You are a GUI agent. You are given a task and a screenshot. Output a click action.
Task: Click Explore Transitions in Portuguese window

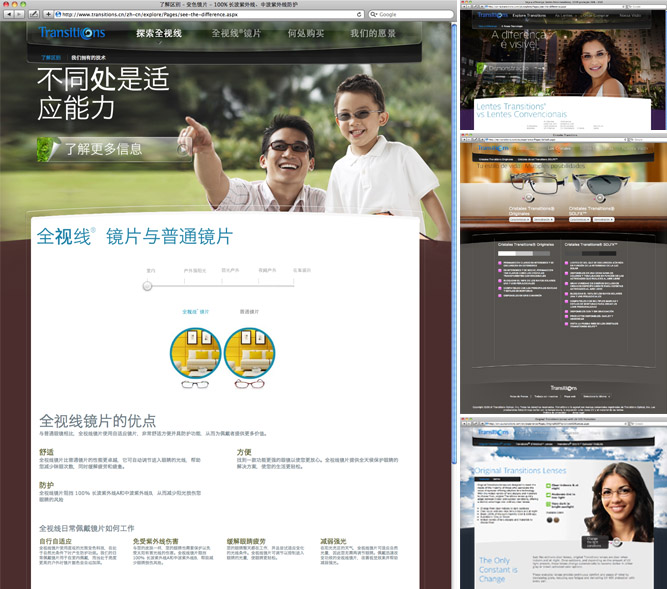(529, 15)
